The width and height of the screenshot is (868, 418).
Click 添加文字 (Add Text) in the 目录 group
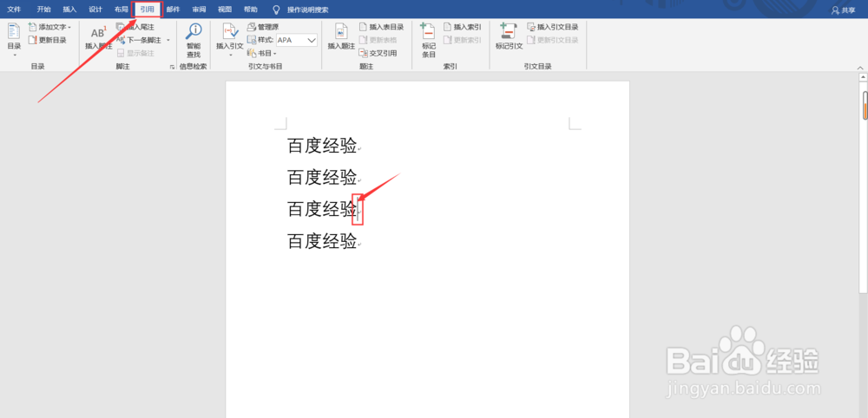(49, 27)
